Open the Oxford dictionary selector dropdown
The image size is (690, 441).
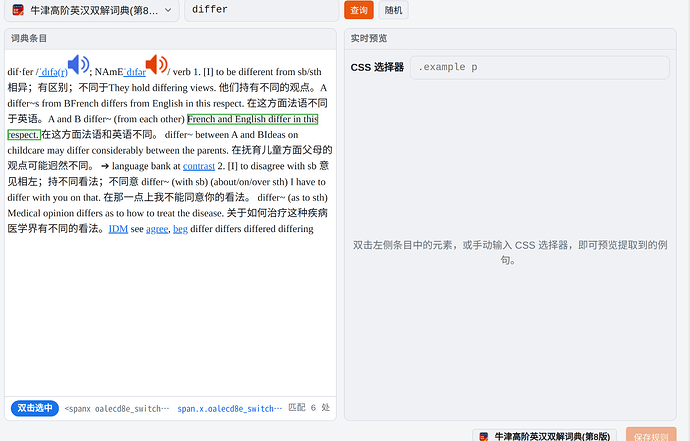(92, 10)
